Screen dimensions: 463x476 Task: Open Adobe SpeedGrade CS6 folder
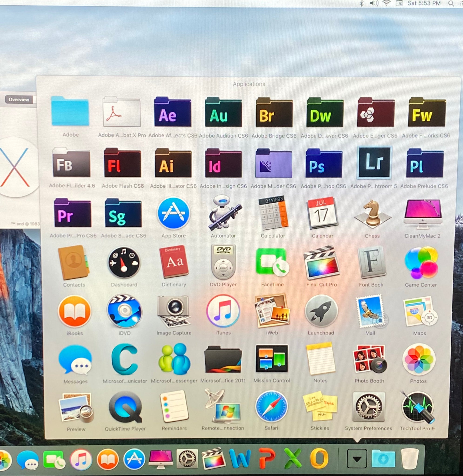click(123, 213)
